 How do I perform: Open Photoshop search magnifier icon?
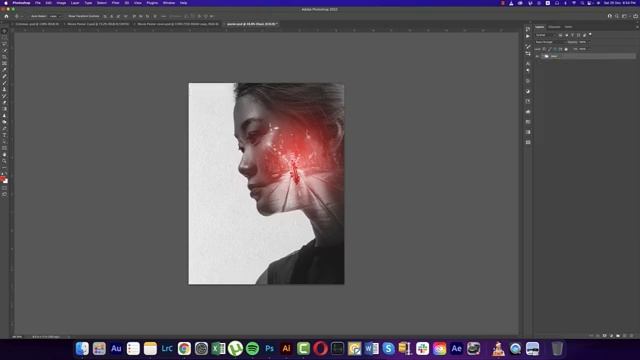617,16
